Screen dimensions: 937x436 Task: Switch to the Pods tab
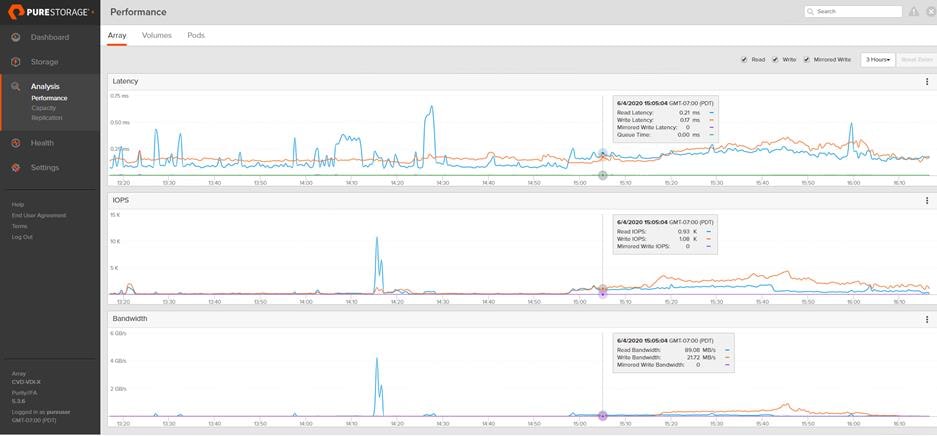[x=196, y=35]
